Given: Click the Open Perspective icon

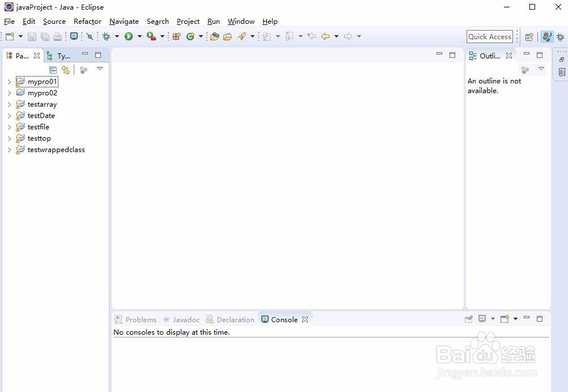Looking at the screenshot, I should (529, 36).
